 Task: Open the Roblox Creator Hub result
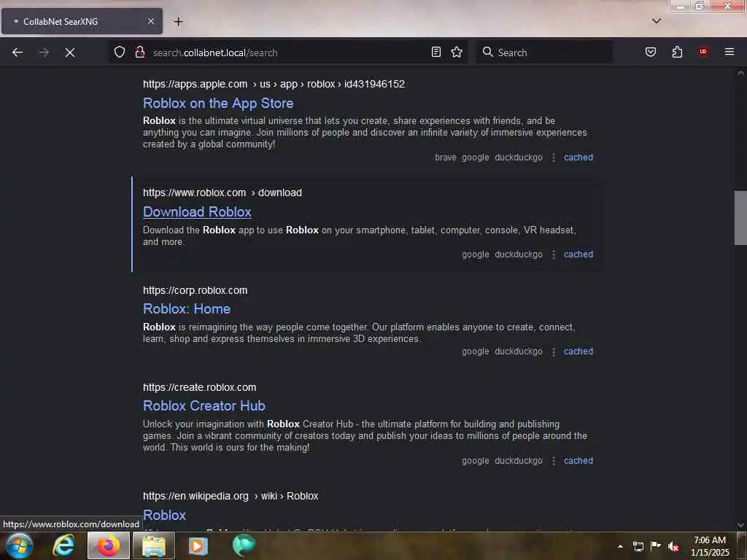coord(204,406)
